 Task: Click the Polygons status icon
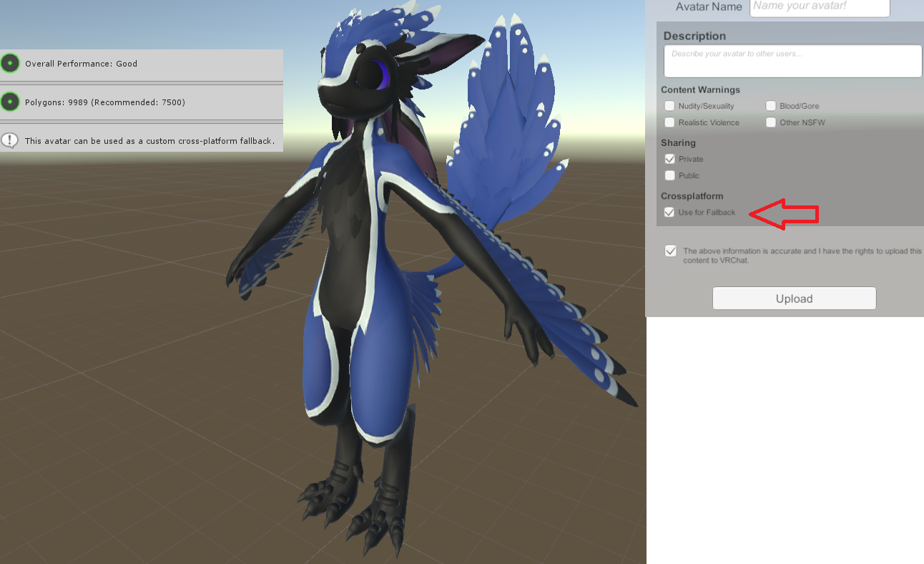tap(10, 102)
